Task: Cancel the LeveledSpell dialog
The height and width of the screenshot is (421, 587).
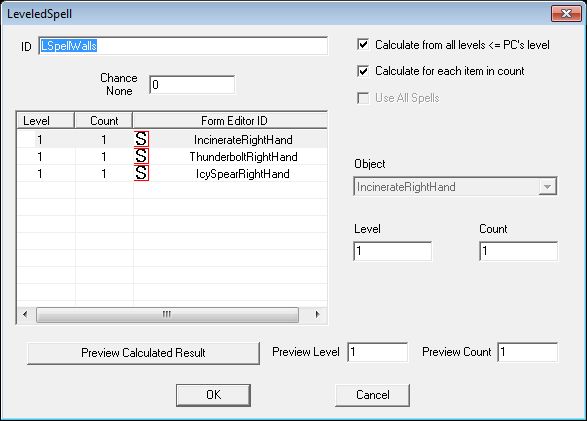Action: tap(372, 395)
